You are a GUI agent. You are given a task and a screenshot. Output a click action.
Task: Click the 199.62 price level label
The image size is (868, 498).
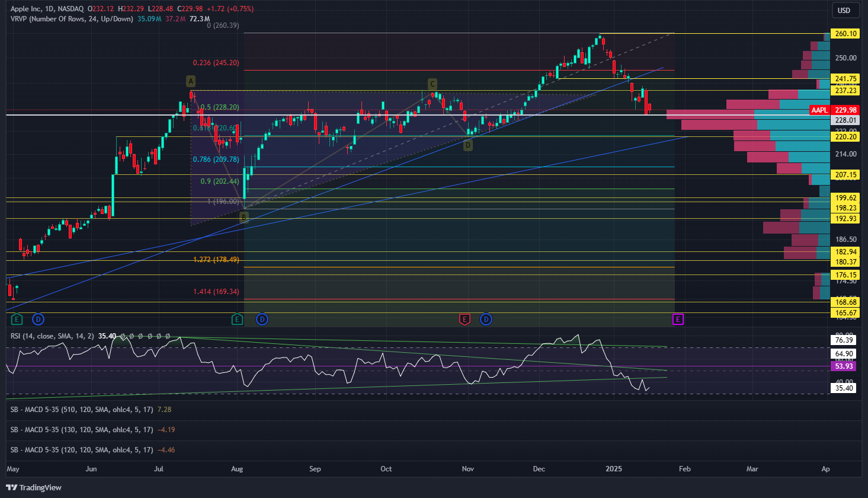(845, 198)
